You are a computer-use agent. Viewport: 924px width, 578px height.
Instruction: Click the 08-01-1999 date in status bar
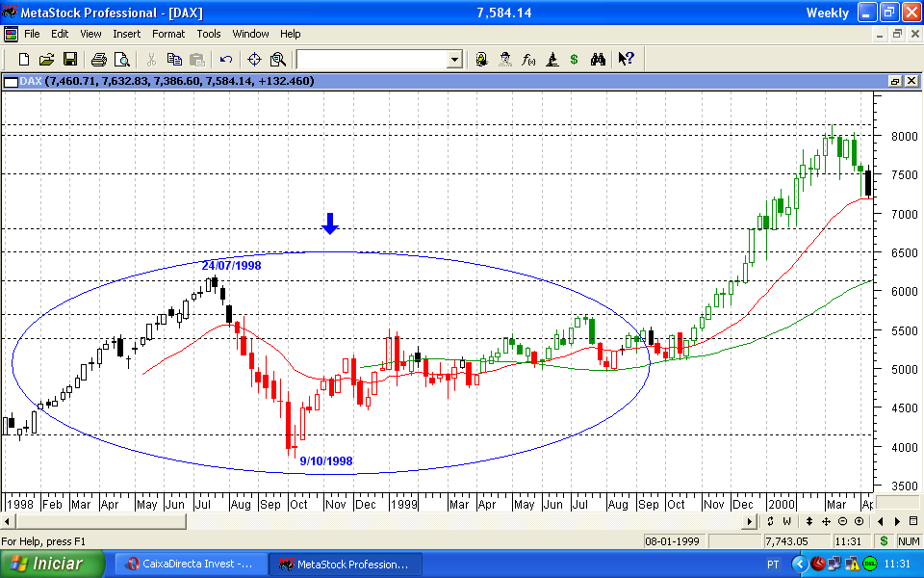[x=673, y=541]
